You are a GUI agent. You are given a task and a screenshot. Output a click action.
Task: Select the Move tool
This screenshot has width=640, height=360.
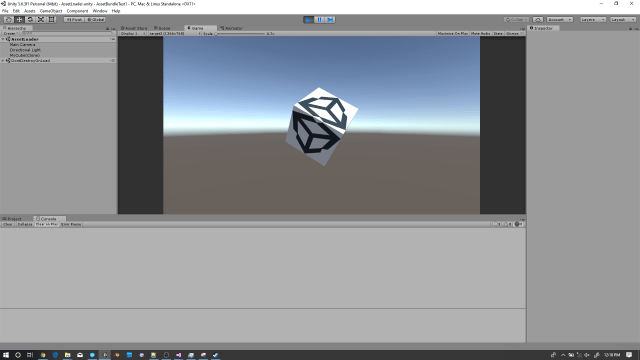[x=19, y=20]
